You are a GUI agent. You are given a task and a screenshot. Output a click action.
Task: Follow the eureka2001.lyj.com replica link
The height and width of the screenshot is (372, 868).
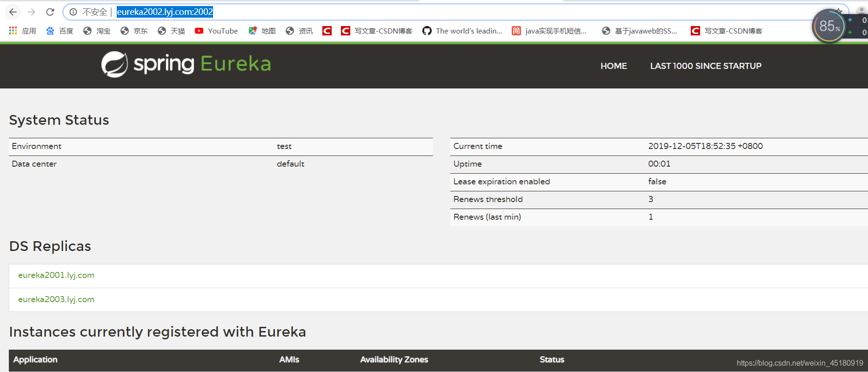click(x=56, y=275)
